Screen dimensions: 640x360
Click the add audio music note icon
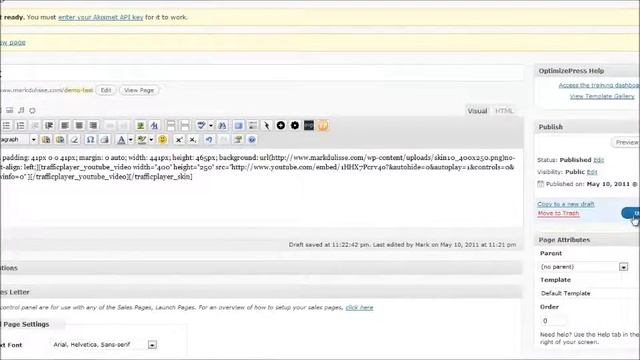(21, 110)
